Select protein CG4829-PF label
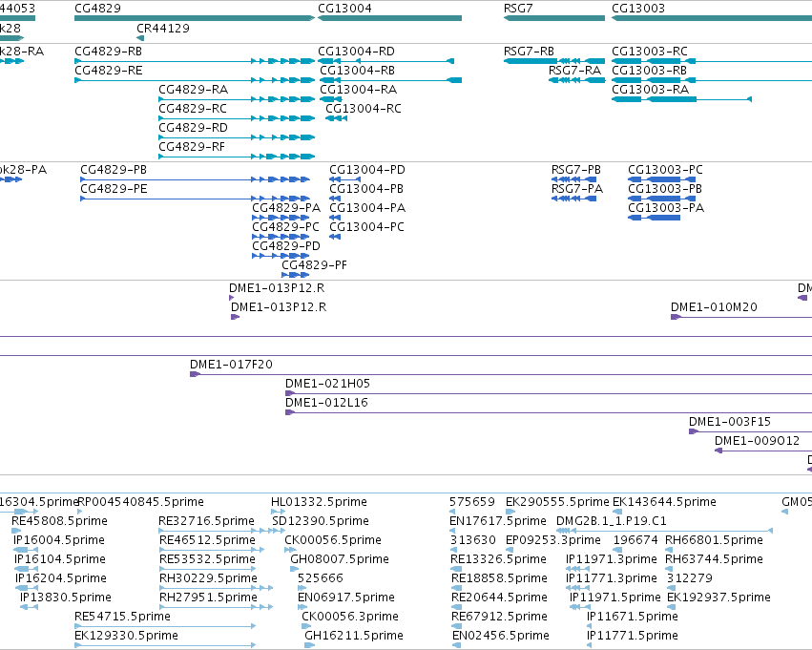Viewport: 812px width, 650px height. coord(314,265)
